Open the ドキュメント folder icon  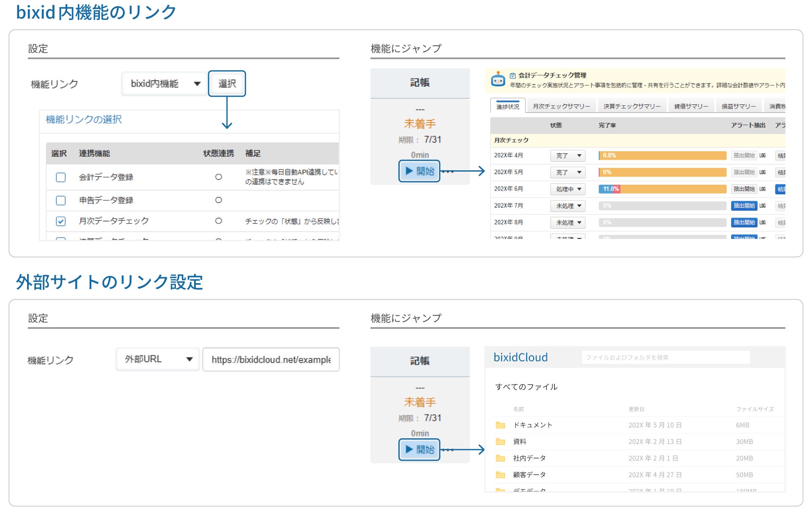(500, 425)
